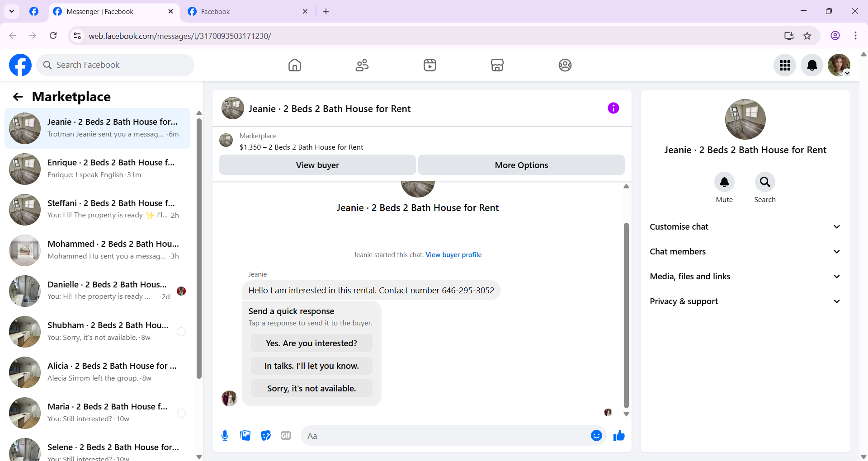
Task: Open Chrome profile icon
Action: pyautogui.click(x=835, y=36)
